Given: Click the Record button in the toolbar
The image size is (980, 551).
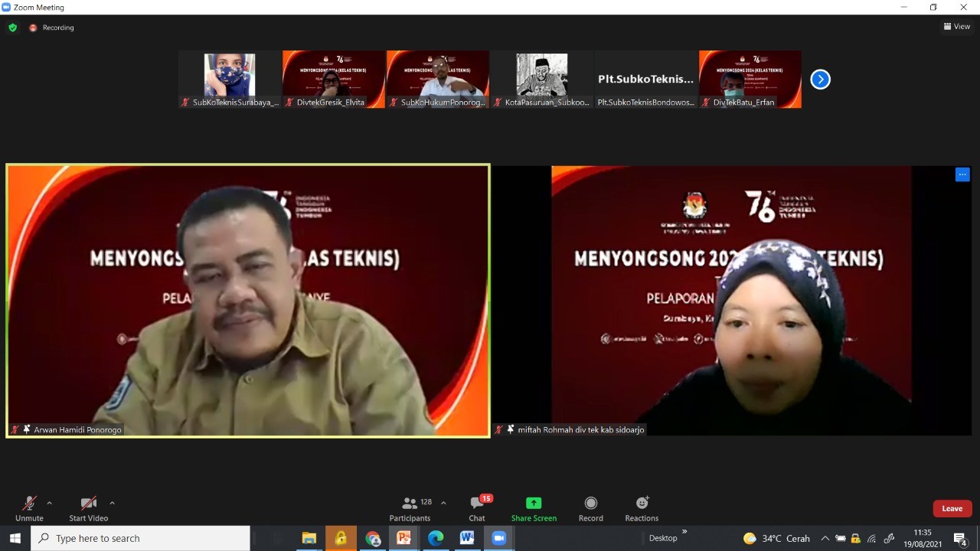Looking at the screenshot, I should pos(590,508).
